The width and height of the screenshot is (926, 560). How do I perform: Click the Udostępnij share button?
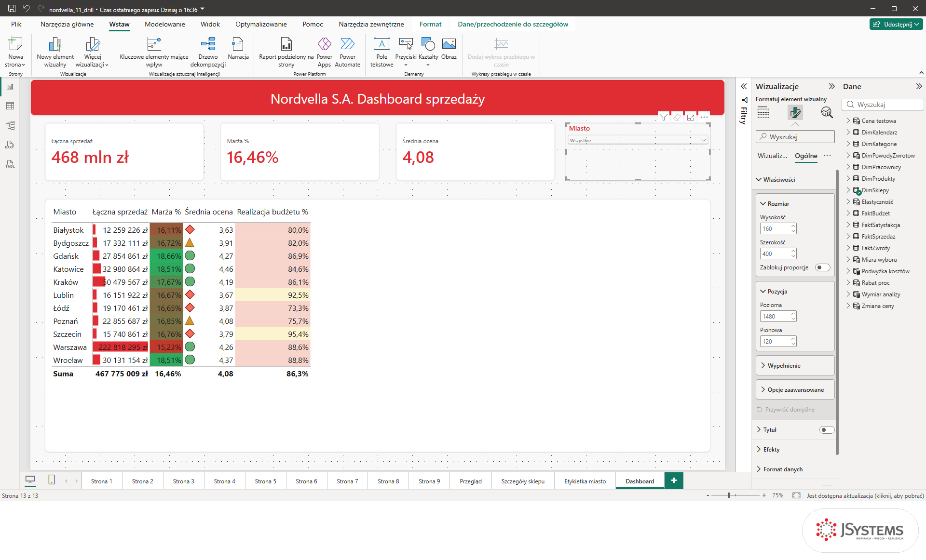(x=896, y=24)
